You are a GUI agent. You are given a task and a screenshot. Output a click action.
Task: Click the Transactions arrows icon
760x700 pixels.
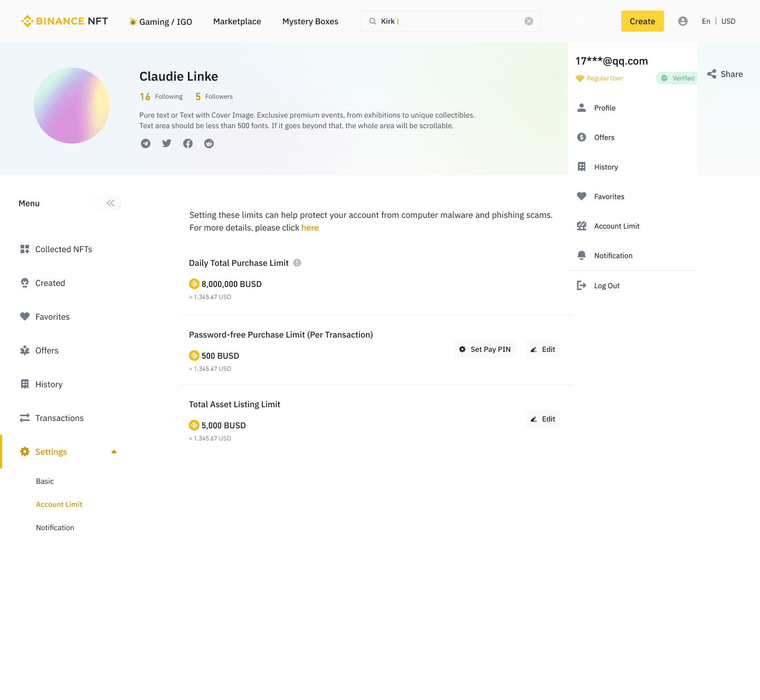(x=25, y=418)
